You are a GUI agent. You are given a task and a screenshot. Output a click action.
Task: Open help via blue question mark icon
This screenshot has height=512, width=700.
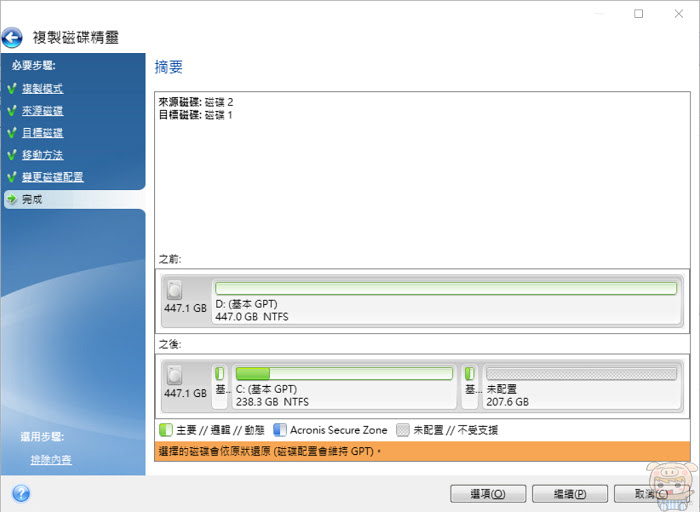coord(21,494)
